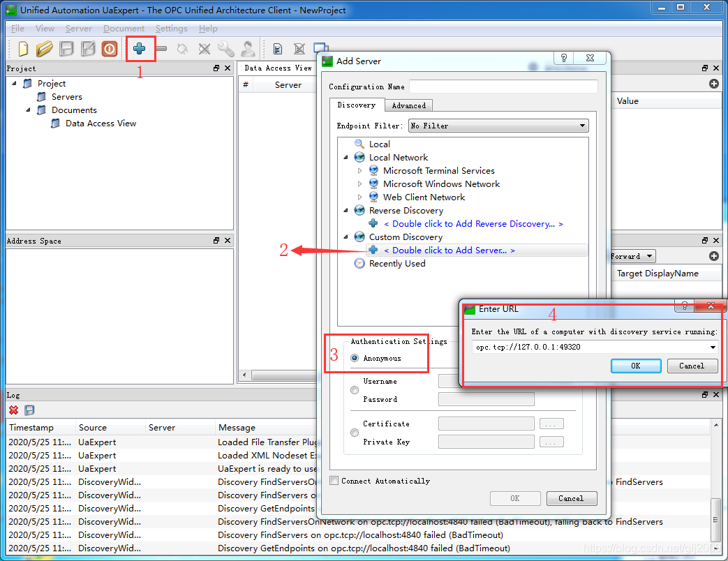Viewport: 728px width, 561px height.
Task: Open the View menu
Action: pyautogui.click(x=45, y=29)
